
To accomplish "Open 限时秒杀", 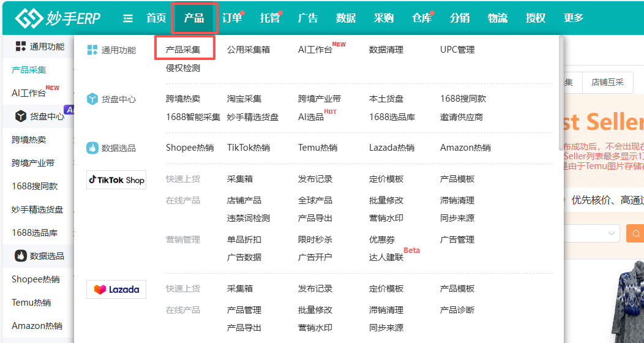I will (x=315, y=239).
